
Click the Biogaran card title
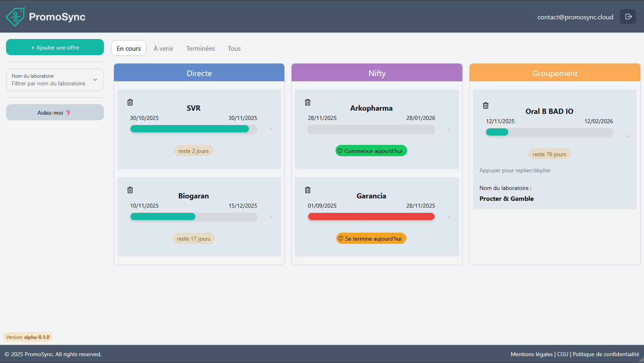tap(193, 196)
